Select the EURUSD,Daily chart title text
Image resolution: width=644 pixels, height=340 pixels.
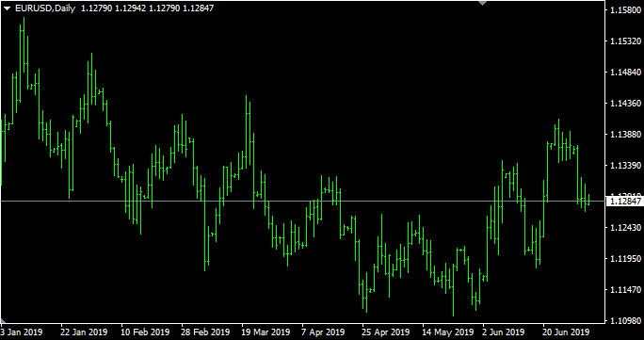pyautogui.click(x=45, y=8)
